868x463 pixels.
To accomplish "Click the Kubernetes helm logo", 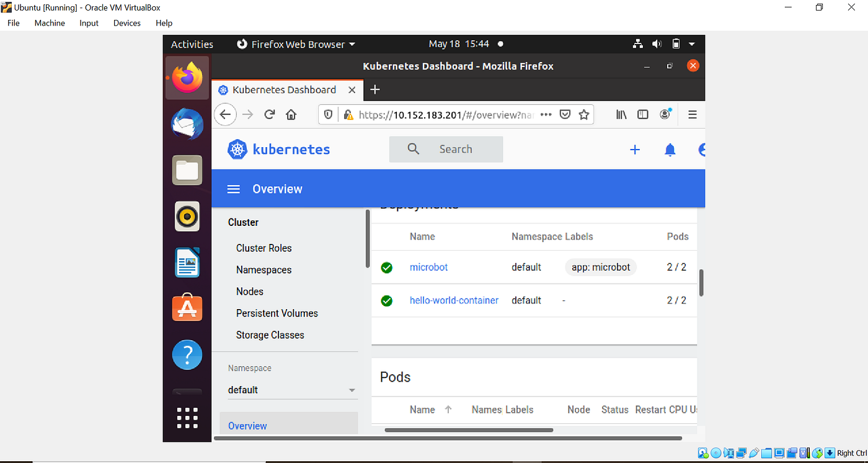I will (237, 149).
